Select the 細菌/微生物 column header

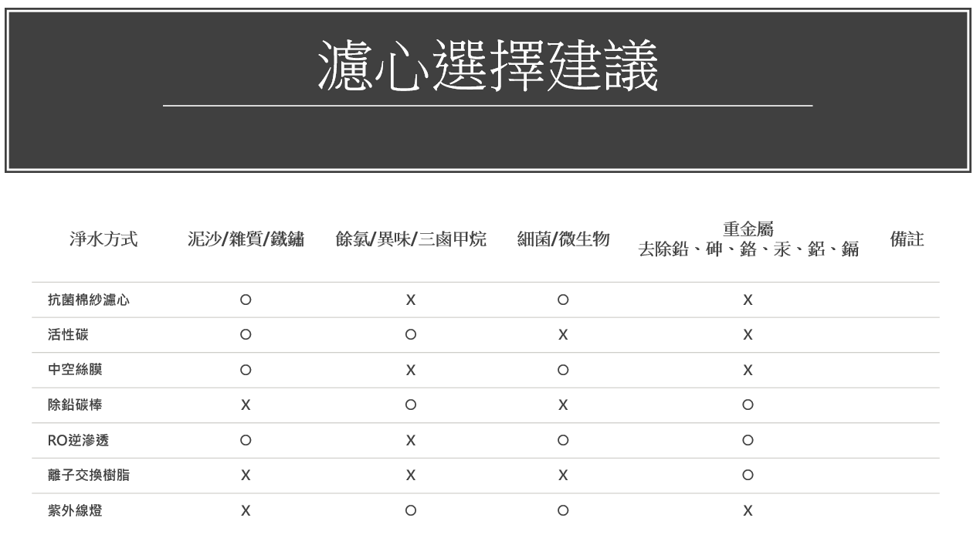point(564,240)
